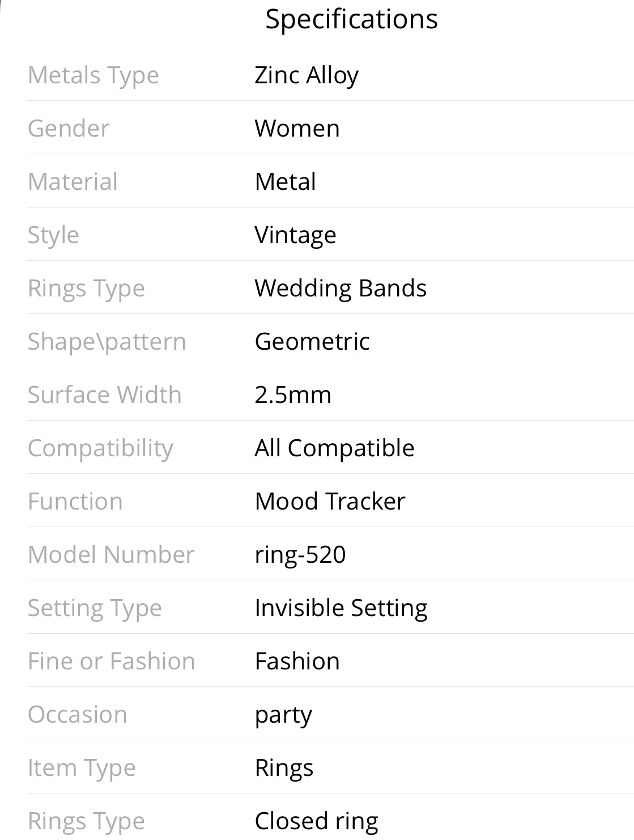The image size is (634, 840).
Task: Tap the Item Type label
Action: tap(82, 769)
